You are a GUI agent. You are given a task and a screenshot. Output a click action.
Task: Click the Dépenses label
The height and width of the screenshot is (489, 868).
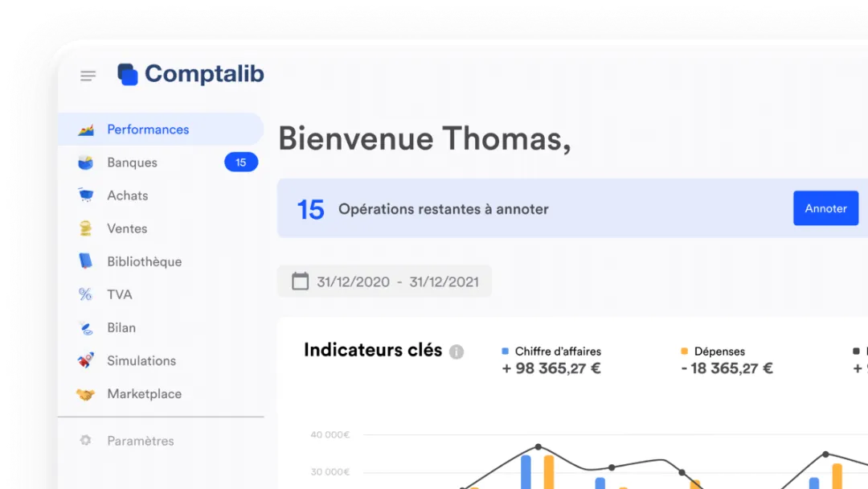point(719,351)
